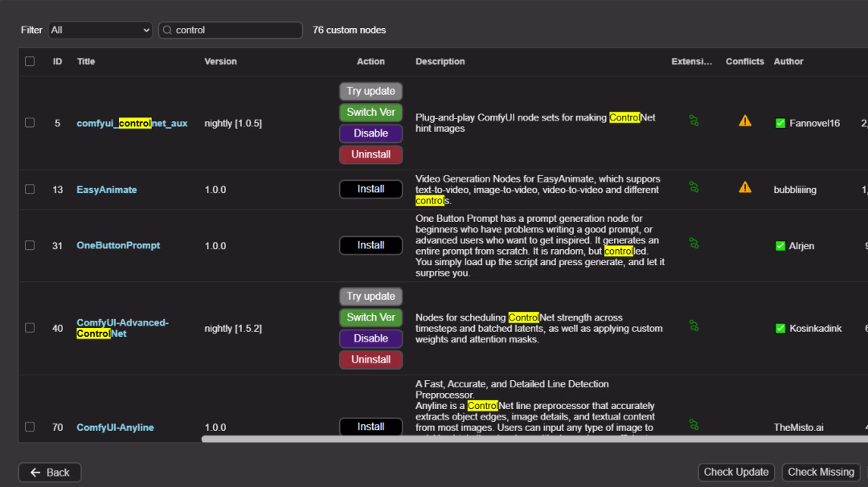Click the search magnifier icon

point(167,30)
